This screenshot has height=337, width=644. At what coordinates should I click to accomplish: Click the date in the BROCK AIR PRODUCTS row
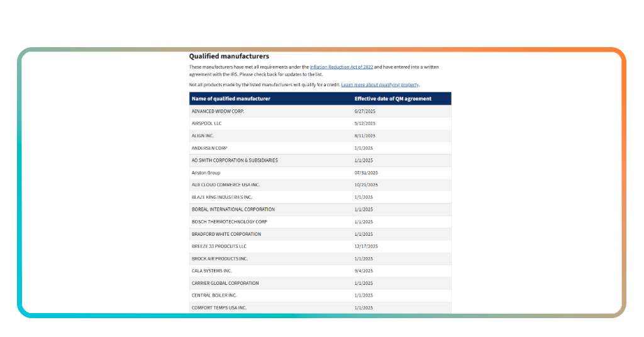coord(364,259)
